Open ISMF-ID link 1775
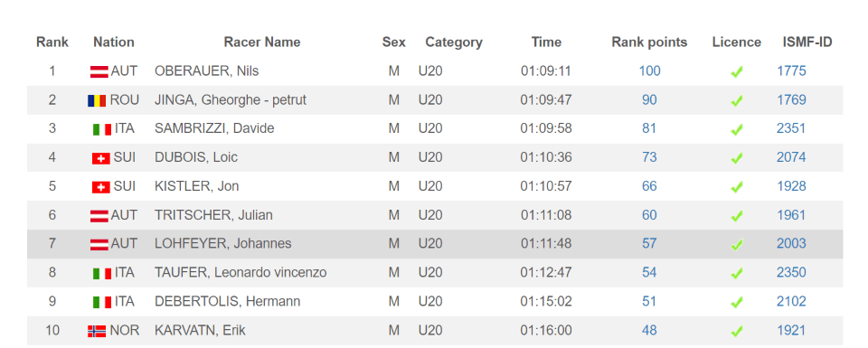 (791, 71)
